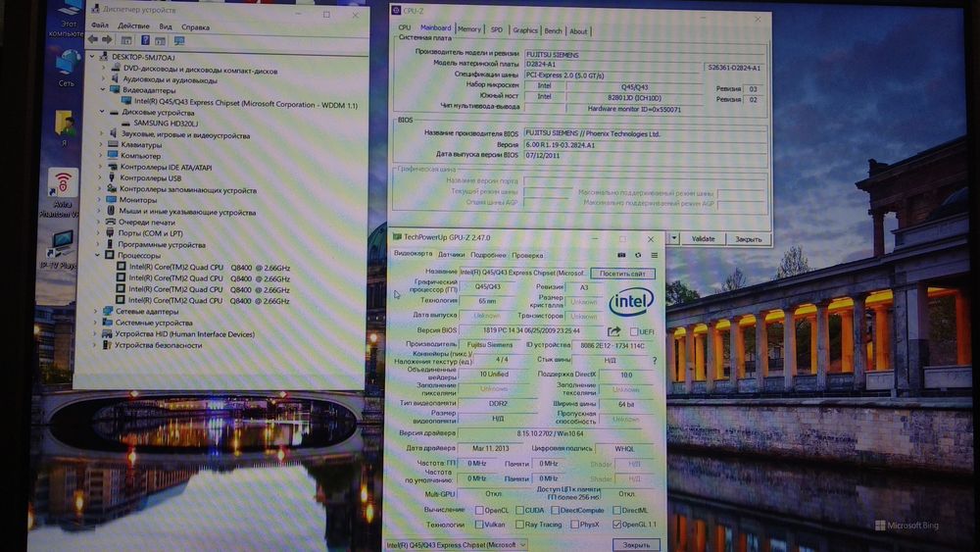Image resolution: width=980 pixels, height=552 pixels.
Task: Open the Этот компьютер desktop icon
Action: point(67,18)
